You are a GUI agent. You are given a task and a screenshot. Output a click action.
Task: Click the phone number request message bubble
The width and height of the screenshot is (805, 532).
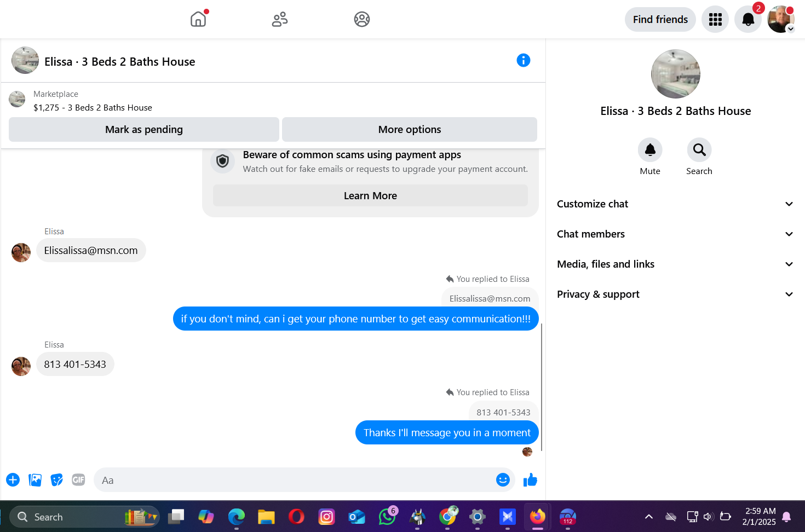click(356, 319)
